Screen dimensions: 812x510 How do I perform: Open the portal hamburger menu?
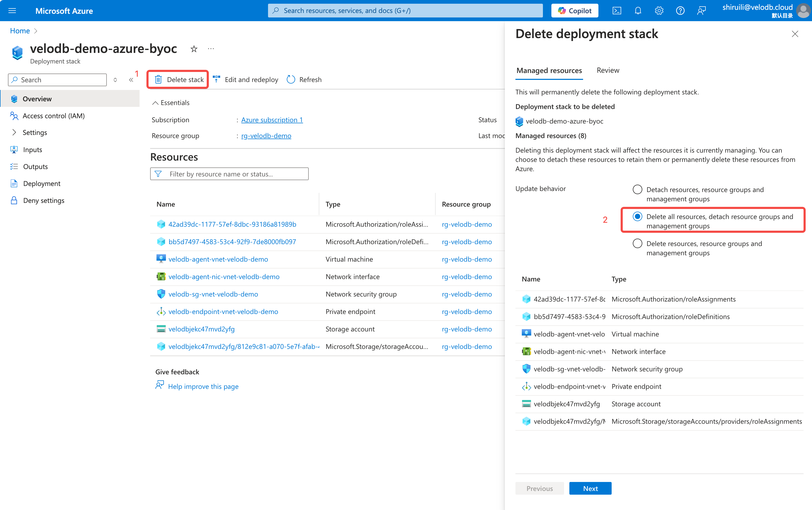12,11
